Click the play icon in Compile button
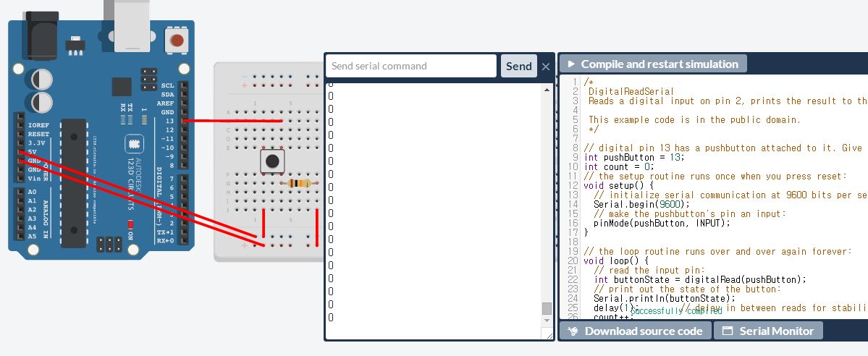This screenshot has width=868, height=356. (x=571, y=64)
